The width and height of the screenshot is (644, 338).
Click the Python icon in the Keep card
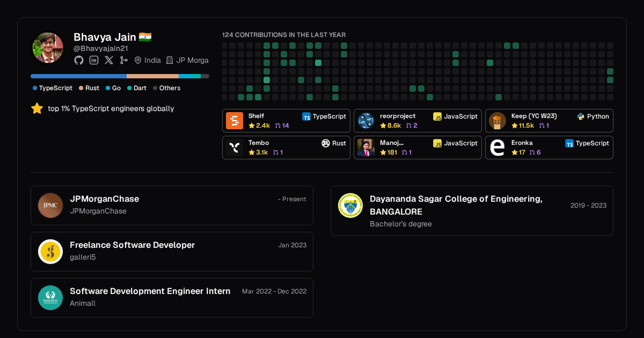click(x=581, y=116)
